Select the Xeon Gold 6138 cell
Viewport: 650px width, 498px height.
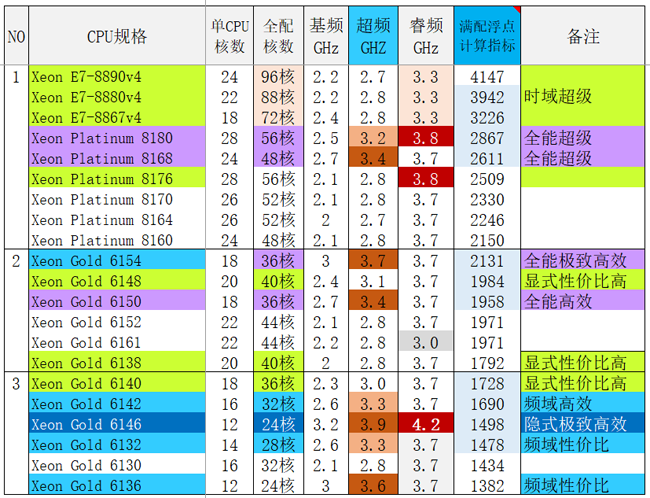(x=117, y=362)
